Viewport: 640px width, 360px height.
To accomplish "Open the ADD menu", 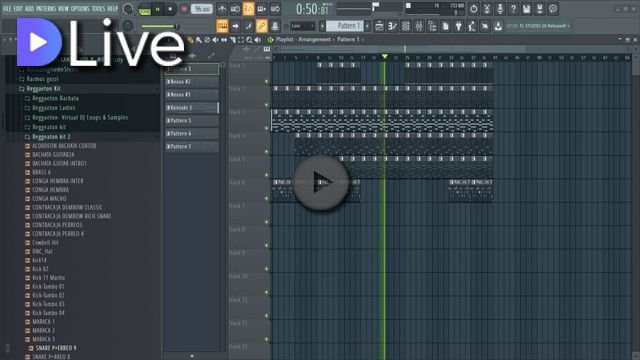I will pos(29,9).
